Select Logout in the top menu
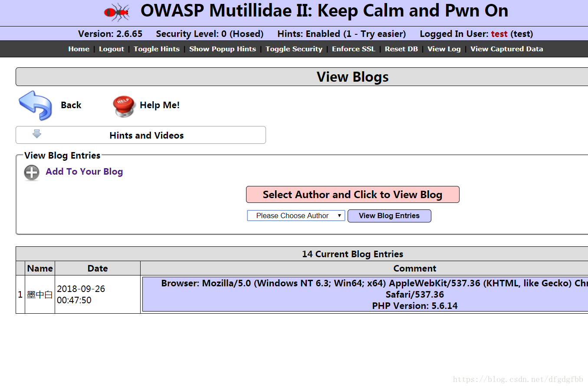This screenshot has width=588, height=388. pyautogui.click(x=112, y=49)
